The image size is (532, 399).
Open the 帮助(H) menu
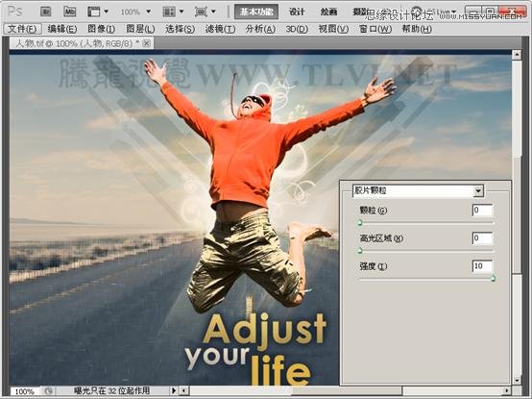click(x=417, y=29)
